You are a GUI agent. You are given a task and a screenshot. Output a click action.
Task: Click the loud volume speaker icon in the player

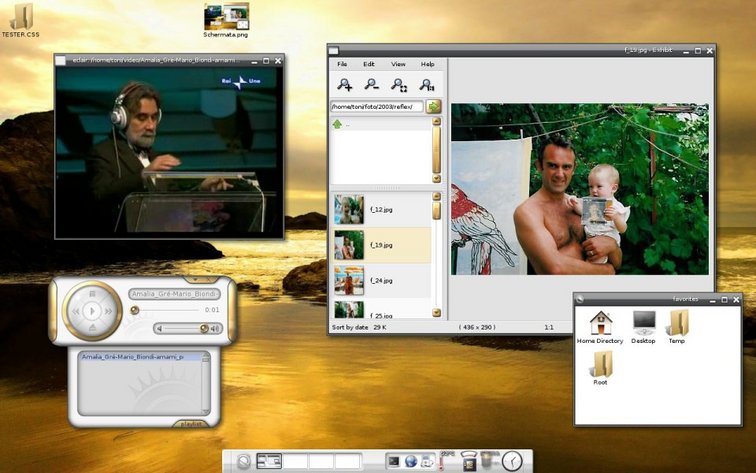pos(215,329)
